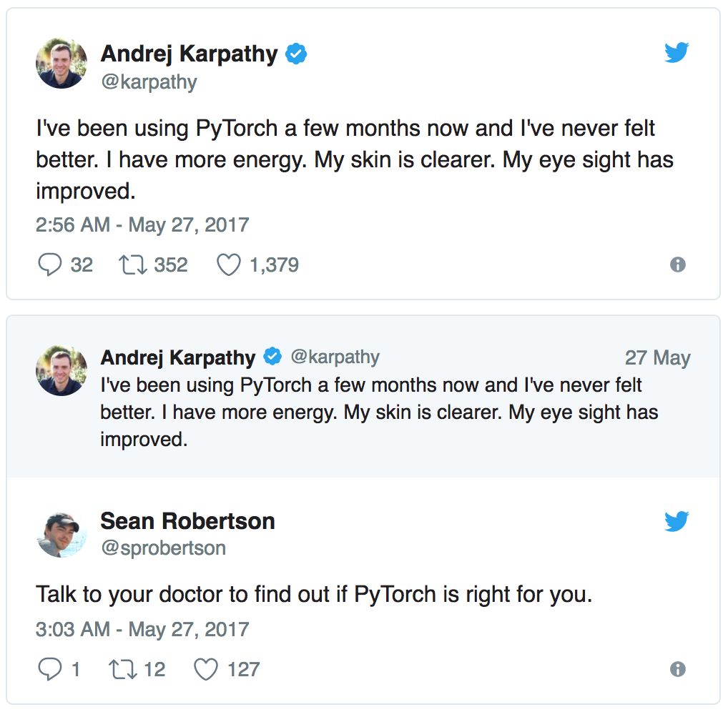Click the 27 May date on quoted tweet
This screenshot has height=712, width=728.
[657, 358]
